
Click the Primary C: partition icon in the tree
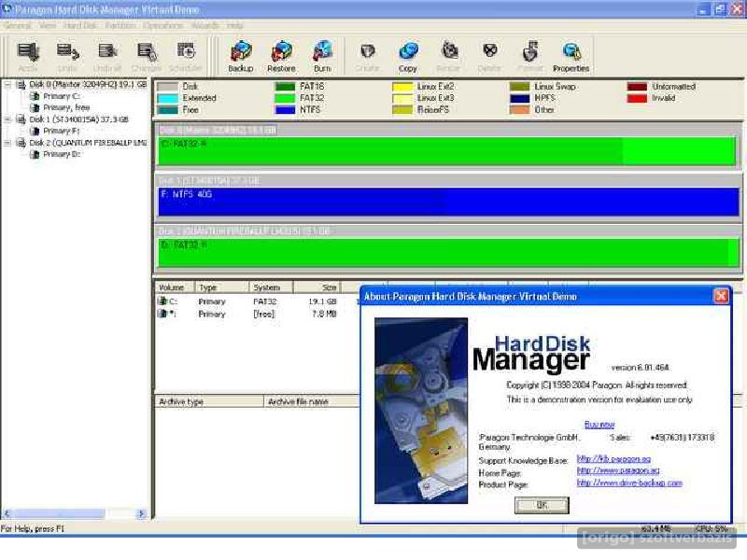click(x=35, y=96)
